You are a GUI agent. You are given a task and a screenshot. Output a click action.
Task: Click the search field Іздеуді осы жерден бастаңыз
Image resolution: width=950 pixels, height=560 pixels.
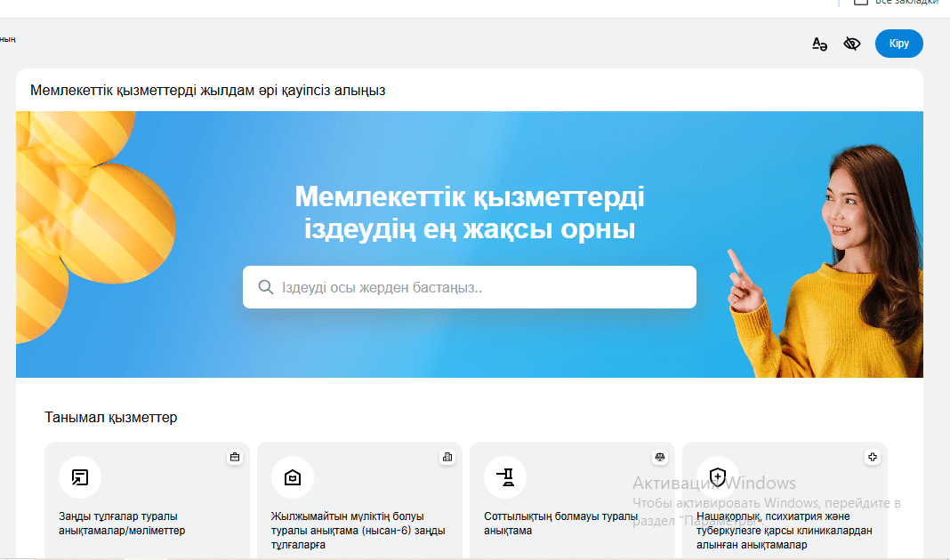pyautogui.click(x=469, y=287)
